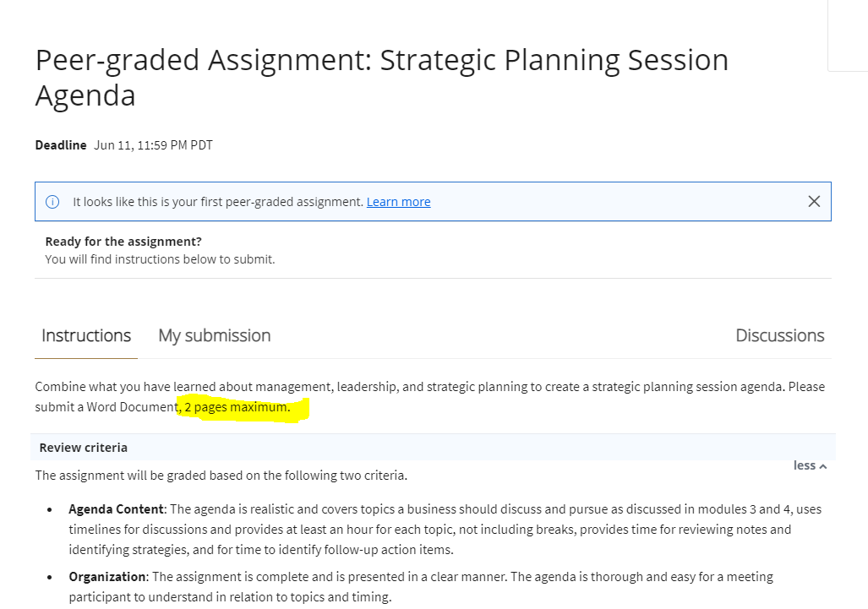This screenshot has height=609, width=868.
Task: Open the Discussions section
Action: pos(779,335)
